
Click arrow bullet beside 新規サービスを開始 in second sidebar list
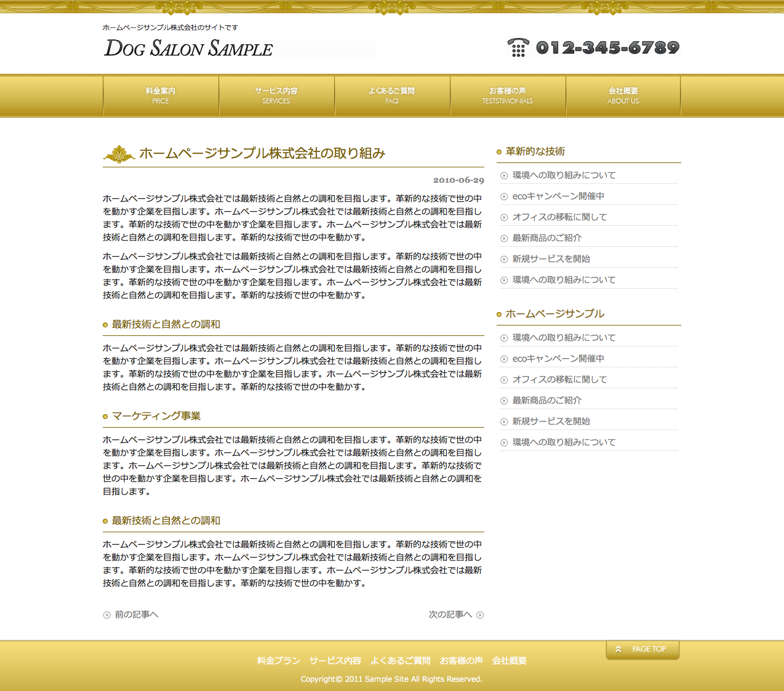click(504, 421)
